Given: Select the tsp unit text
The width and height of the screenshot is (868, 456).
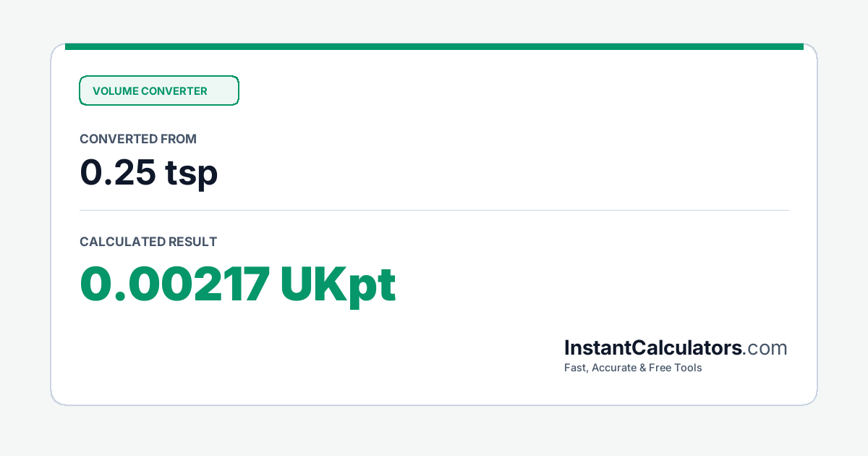Looking at the screenshot, I should point(191,174).
